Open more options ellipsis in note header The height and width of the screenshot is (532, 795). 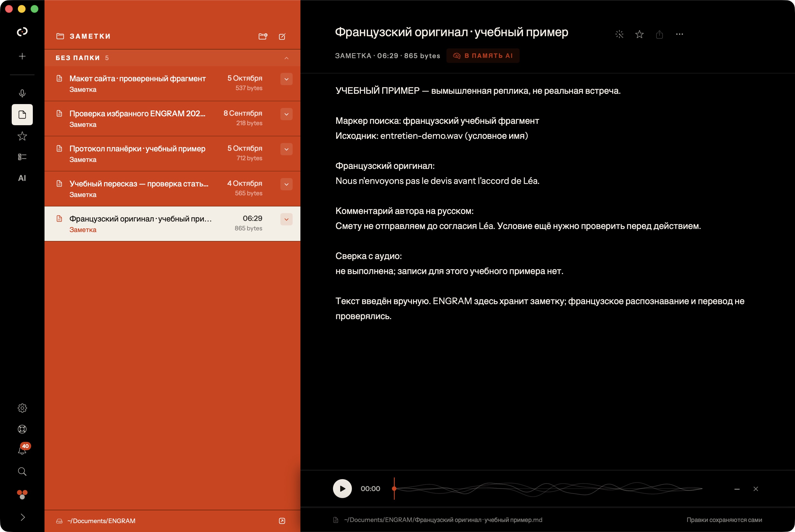click(679, 34)
